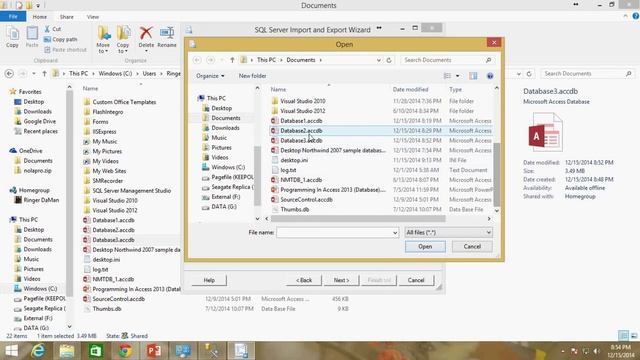Click the vertical scrollbar of file list
Screen dimensions: 640x360
tap(497, 175)
